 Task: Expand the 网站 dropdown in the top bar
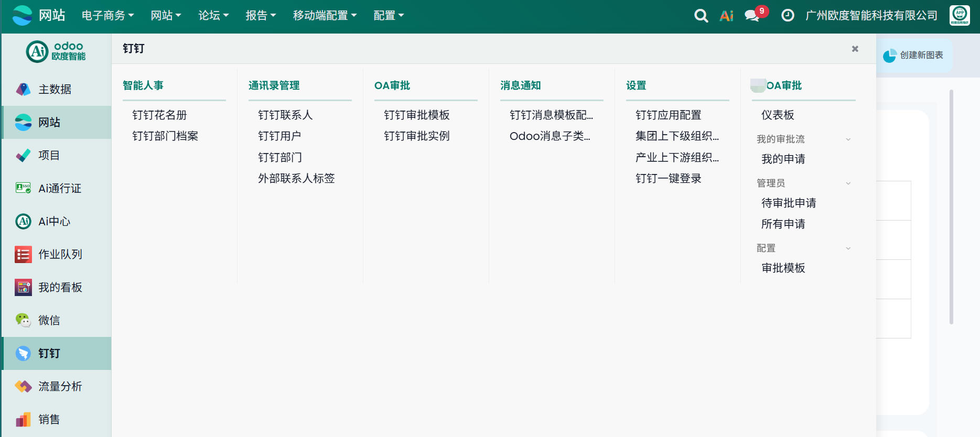click(x=166, y=16)
